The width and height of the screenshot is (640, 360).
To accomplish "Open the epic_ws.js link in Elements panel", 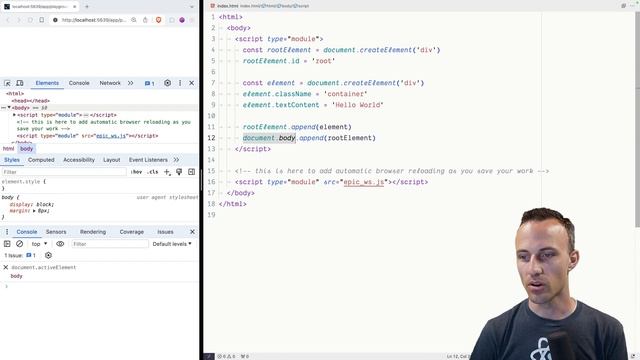I will point(111,136).
